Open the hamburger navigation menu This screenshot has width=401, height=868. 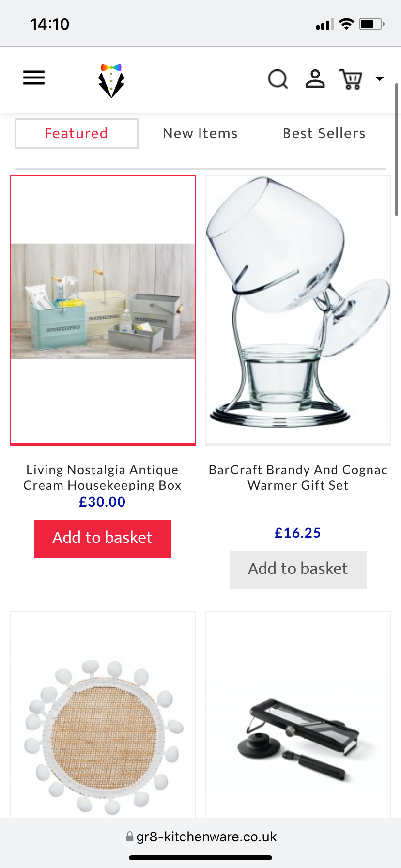[34, 77]
